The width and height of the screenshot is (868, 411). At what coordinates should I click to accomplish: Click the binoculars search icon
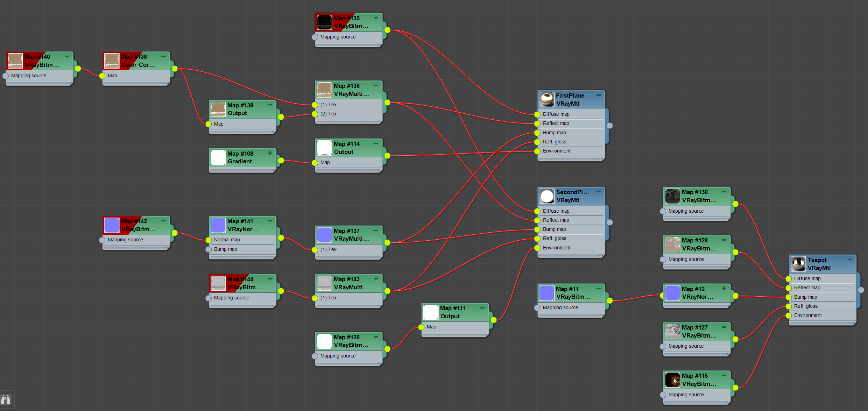tap(6, 399)
